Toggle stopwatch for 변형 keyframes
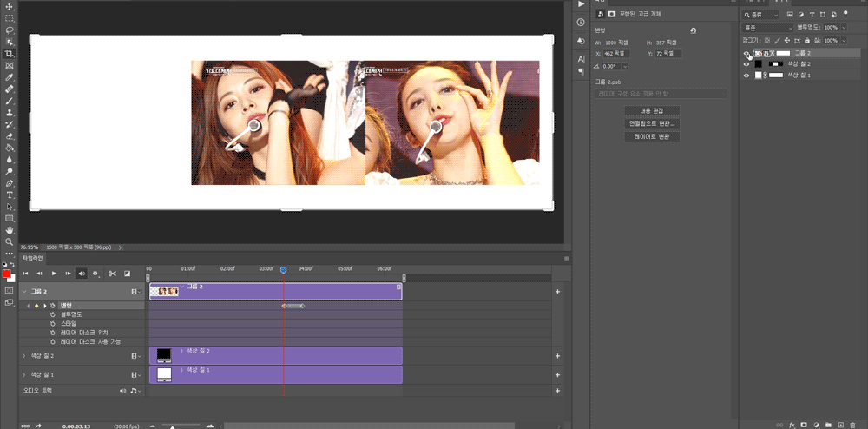Viewport: 868px width, 429px height. tap(53, 306)
